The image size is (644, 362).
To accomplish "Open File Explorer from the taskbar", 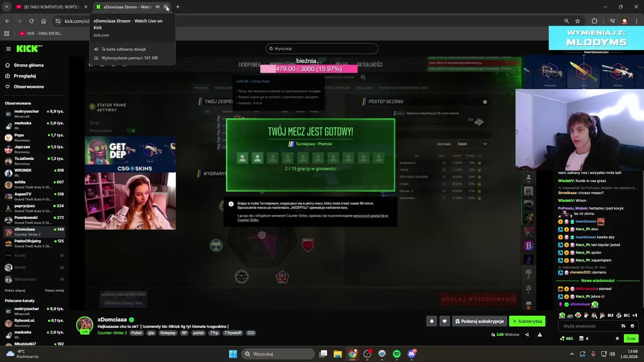I will click(x=338, y=354).
